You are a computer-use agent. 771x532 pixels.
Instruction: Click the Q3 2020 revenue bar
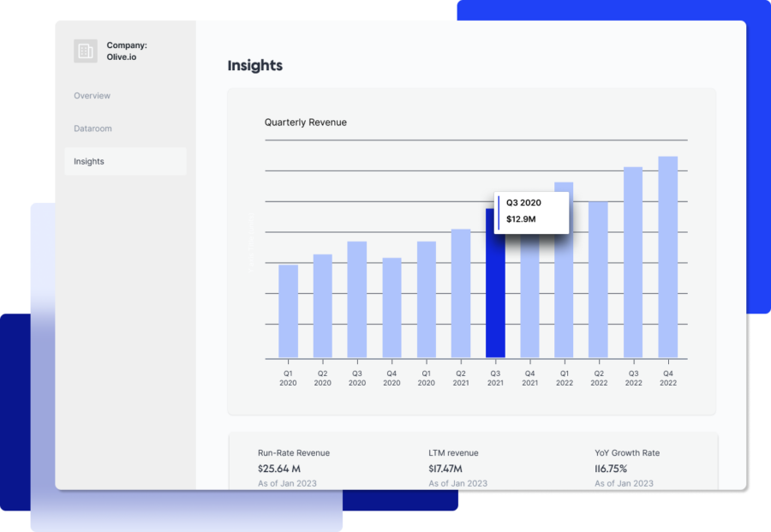[357, 300]
